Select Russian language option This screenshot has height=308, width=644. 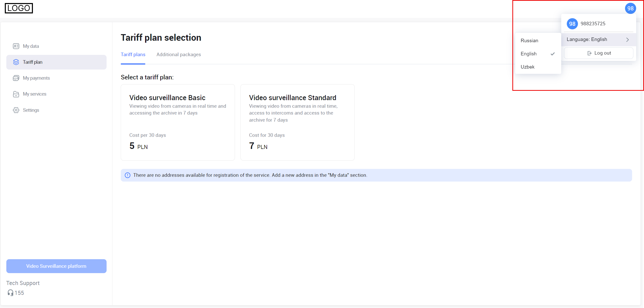pos(529,41)
